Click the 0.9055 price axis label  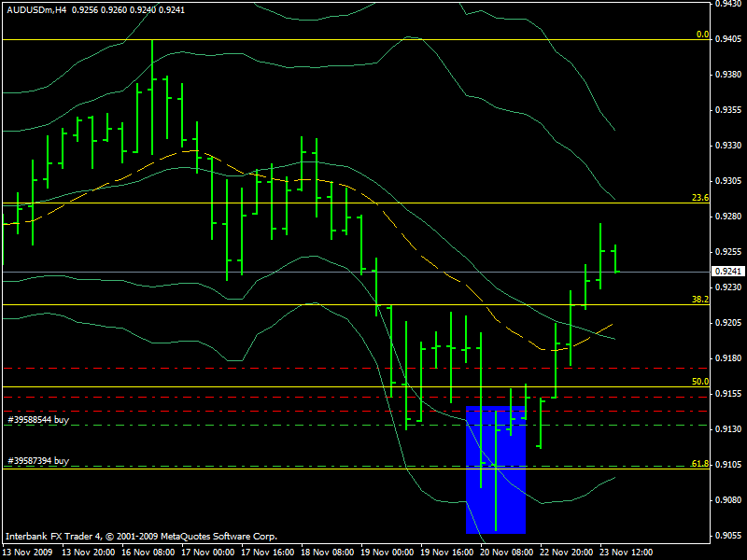point(728,535)
